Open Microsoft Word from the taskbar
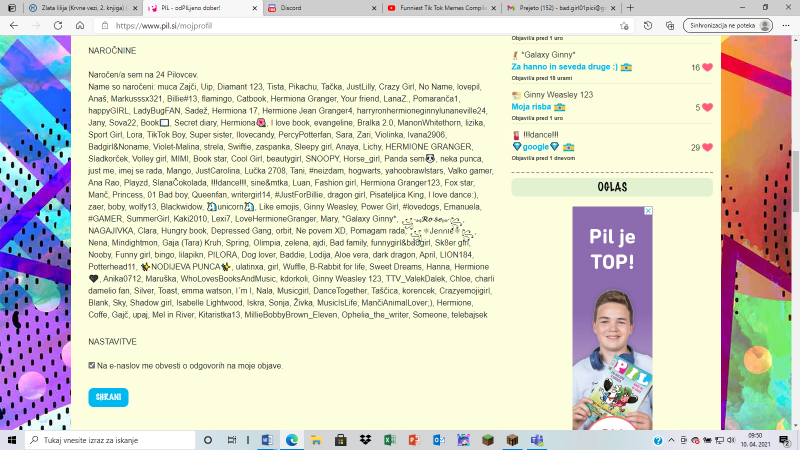The width and height of the screenshot is (800, 450). [266, 439]
